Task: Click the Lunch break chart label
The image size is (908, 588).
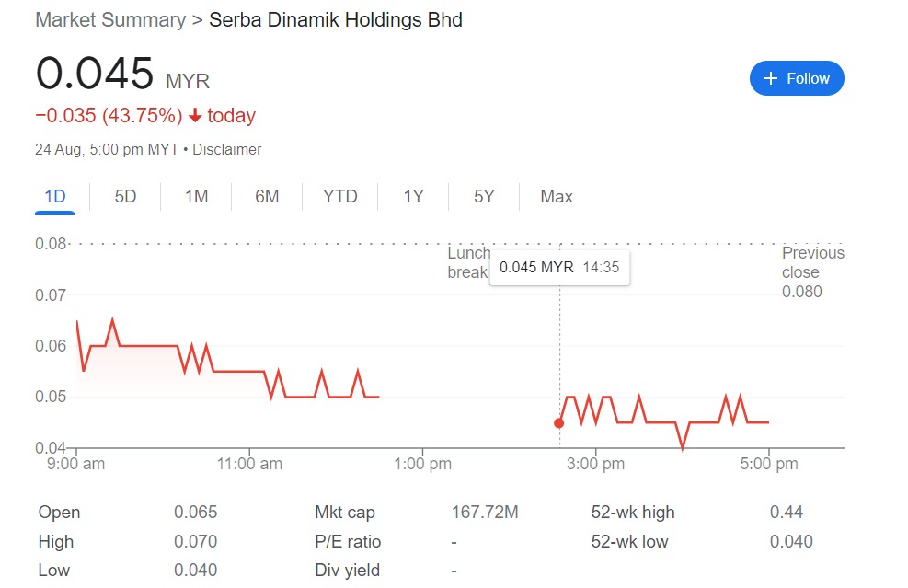Action: click(468, 262)
